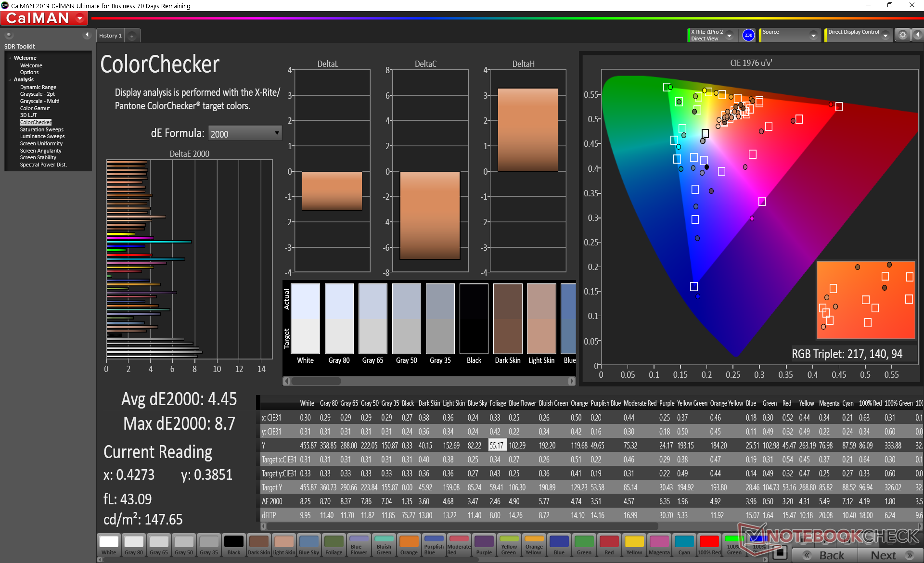924x563 pixels.
Task: Collapse the right panel arrow button
Action: 918,35
